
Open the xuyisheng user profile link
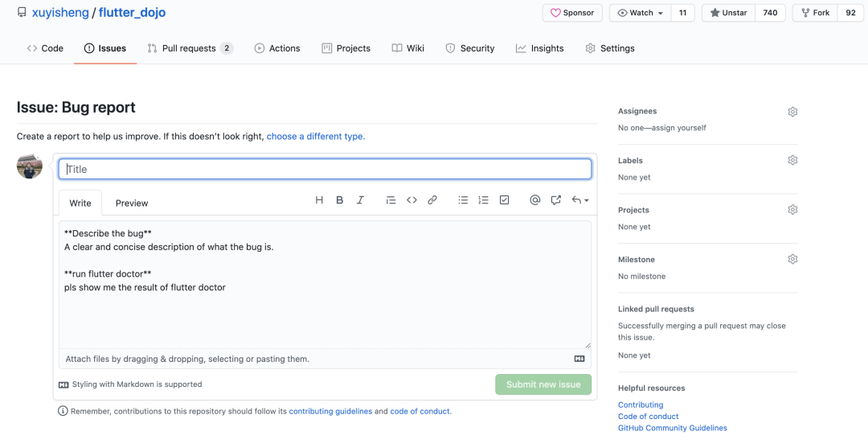pos(60,12)
